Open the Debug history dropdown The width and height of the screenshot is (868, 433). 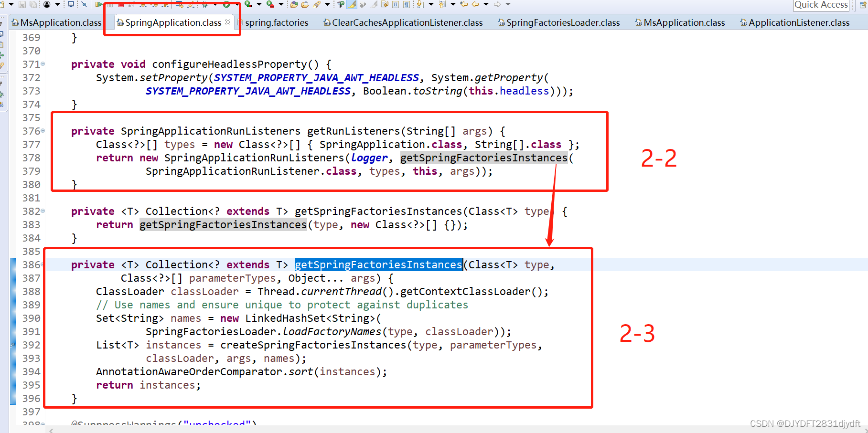click(215, 5)
